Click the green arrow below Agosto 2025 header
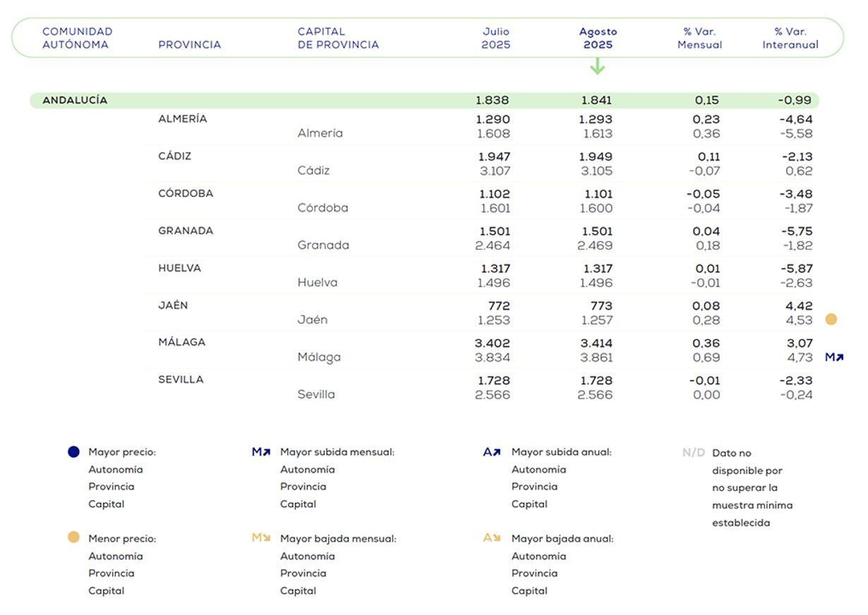Image resolution: width=868 pixels, height=615 pixels. pos(598,68)
